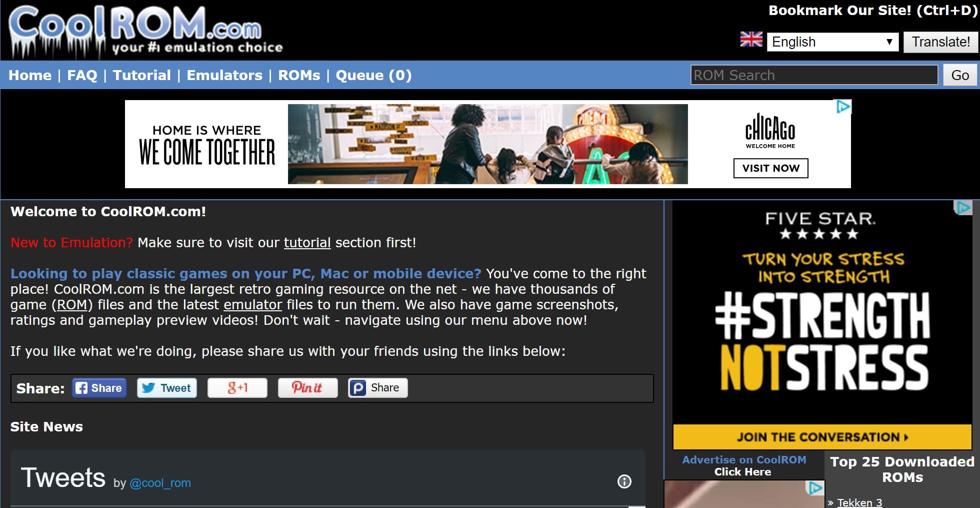Click the AdChoices icon on Chicago banner
The height and width of the screenshot is (508, 980).
843,107
